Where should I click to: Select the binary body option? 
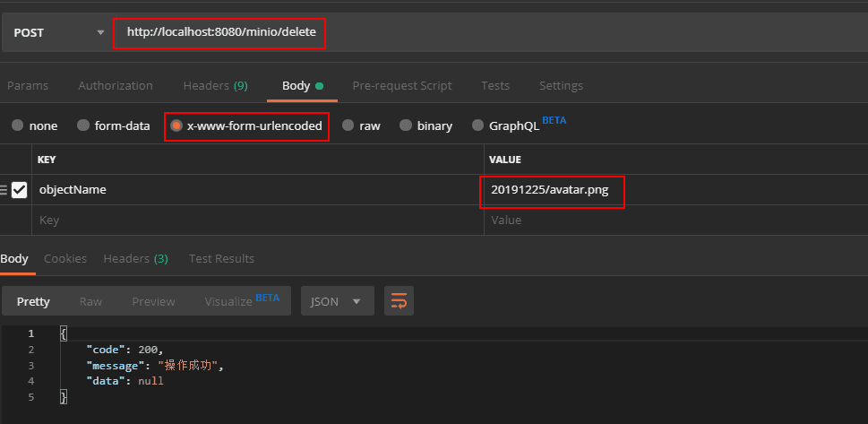pyautogui.click(x=426, y=125)
